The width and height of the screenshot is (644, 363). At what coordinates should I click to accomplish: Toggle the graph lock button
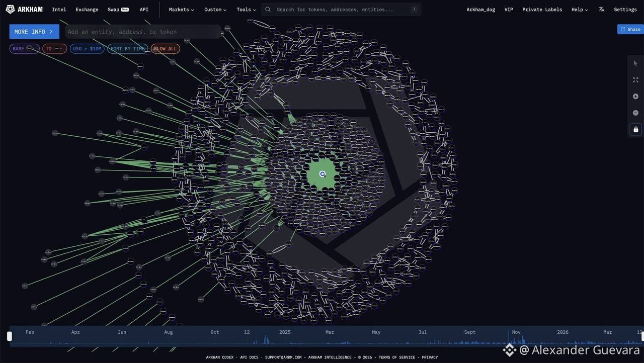point(635,130)
